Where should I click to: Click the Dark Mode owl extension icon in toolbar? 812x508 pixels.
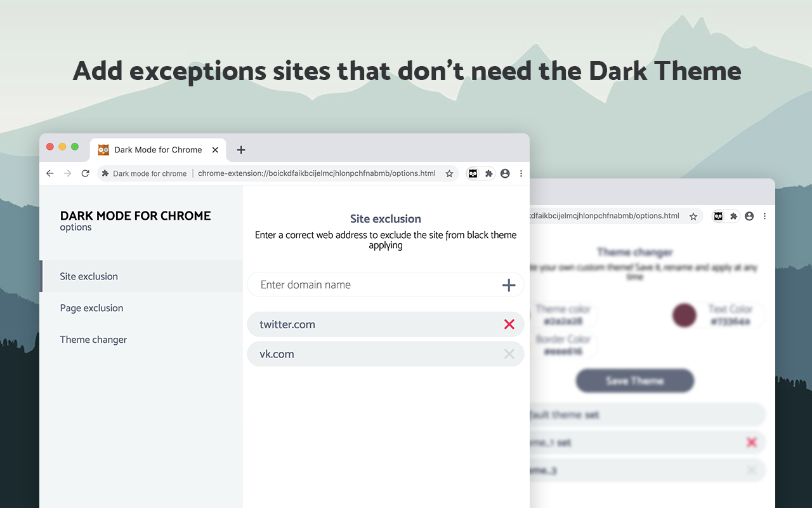point(472,173)
